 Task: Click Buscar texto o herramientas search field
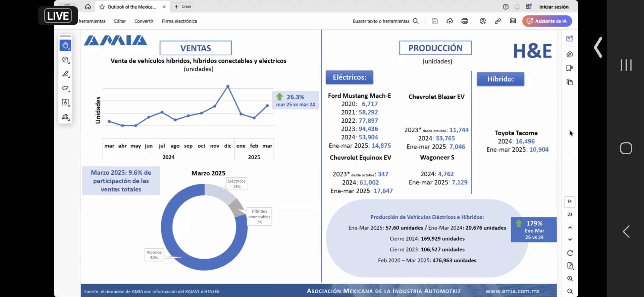pos(385,21)
